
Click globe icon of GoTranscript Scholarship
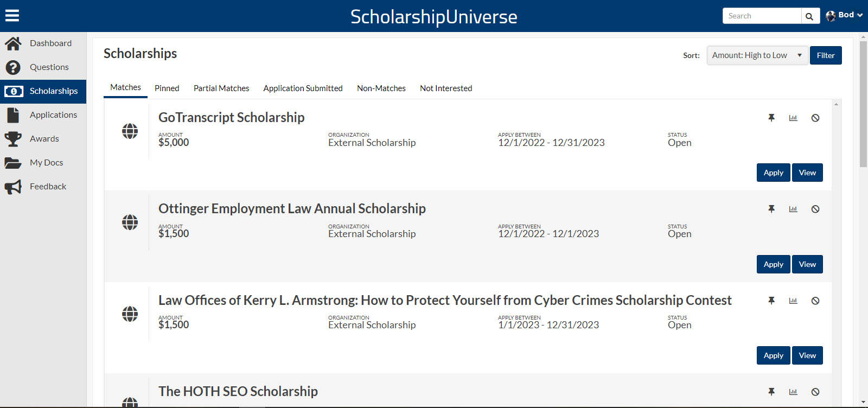pyautogui.click(x=130, y=131)
